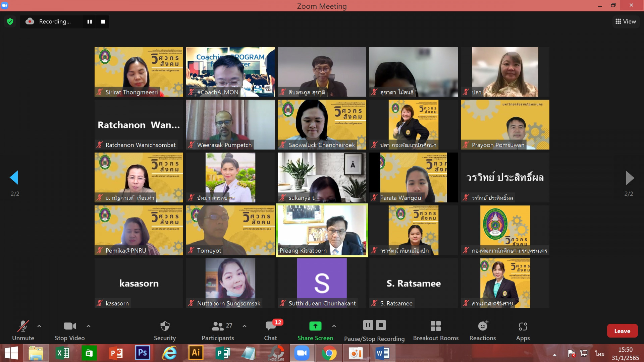Viewport: 644px width, 362px height.
Task: Select #CoachALMON video tile
Action: [230, 72]
